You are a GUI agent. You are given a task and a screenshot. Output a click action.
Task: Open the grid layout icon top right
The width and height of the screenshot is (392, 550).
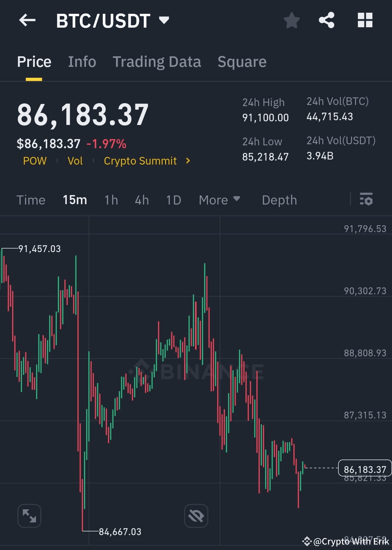365,20
